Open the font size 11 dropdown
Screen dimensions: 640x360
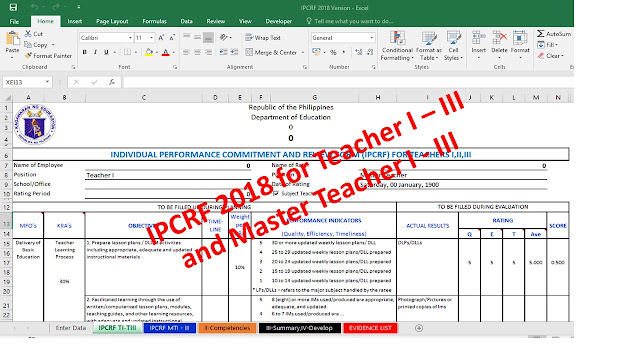click(151, 38)
